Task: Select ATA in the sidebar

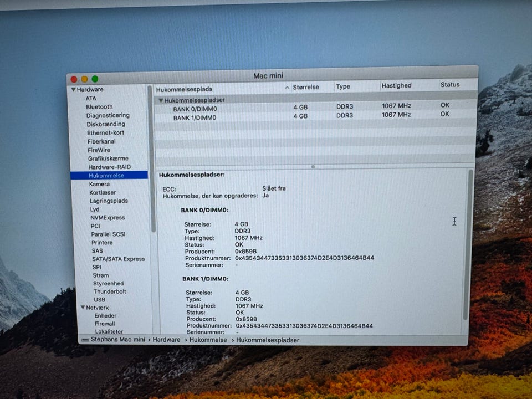Action: click(x=90, y=99)
